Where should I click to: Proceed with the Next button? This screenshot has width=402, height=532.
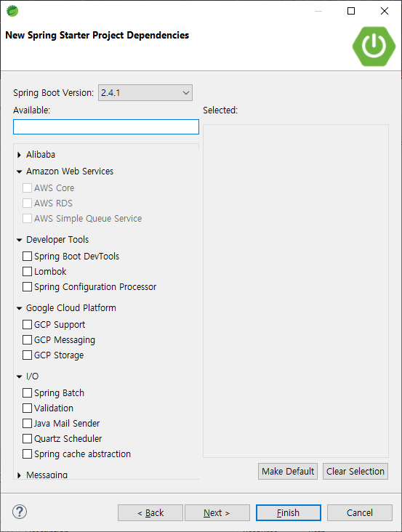pyautogui.click(x=217, y=512)
